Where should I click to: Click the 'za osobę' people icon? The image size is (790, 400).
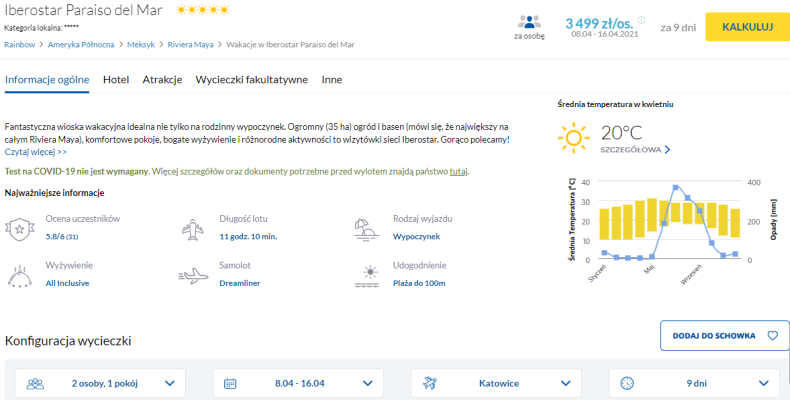[529, 22]
